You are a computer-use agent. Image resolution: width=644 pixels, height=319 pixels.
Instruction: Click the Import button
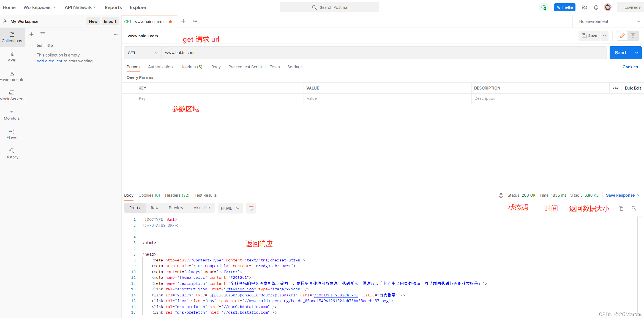pos(110,21)
